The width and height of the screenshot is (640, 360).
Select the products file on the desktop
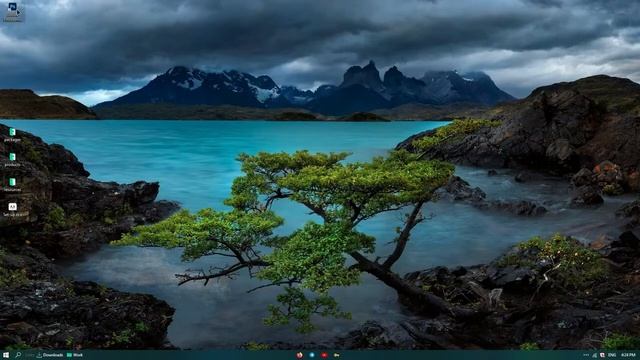13,160
